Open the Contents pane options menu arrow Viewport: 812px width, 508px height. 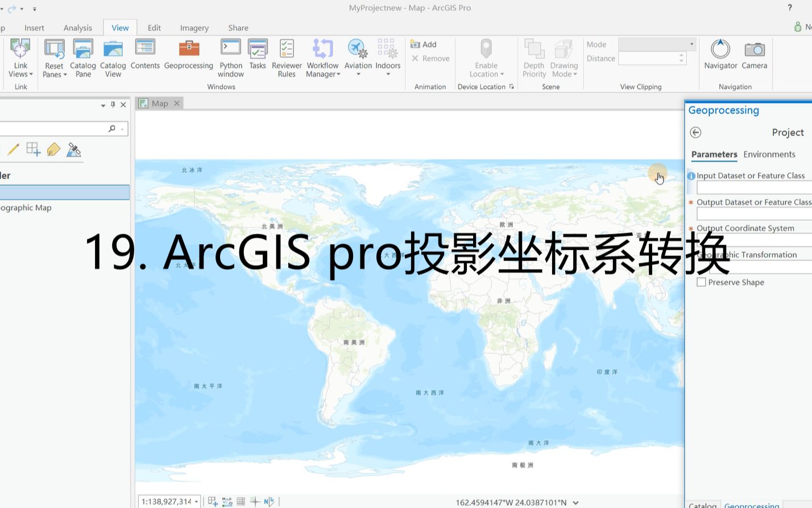103,105
